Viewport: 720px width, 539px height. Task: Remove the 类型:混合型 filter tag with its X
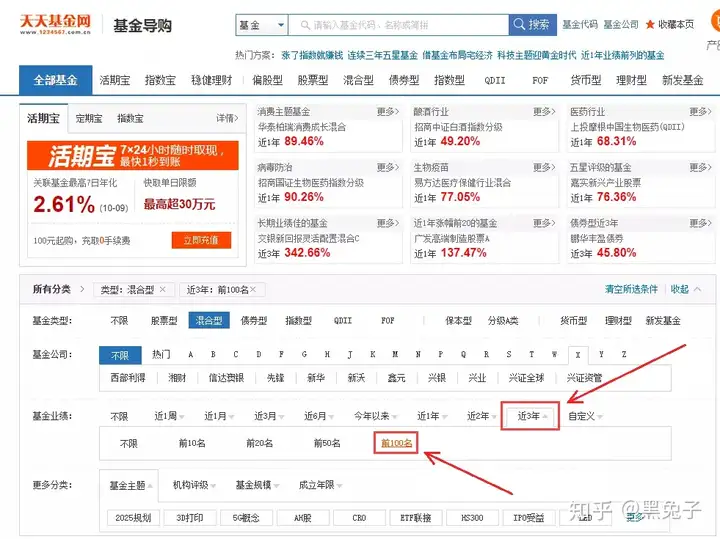coord(163,289)
